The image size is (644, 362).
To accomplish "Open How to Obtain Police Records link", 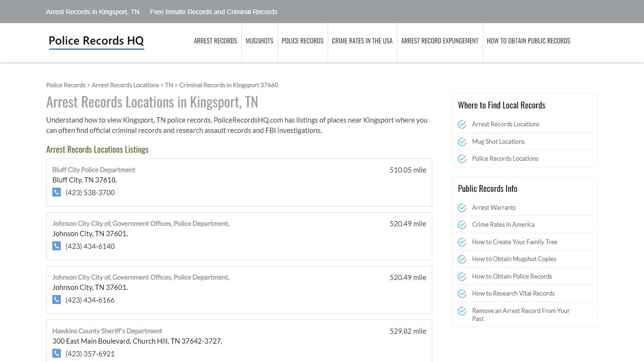I will coord(512,276).
